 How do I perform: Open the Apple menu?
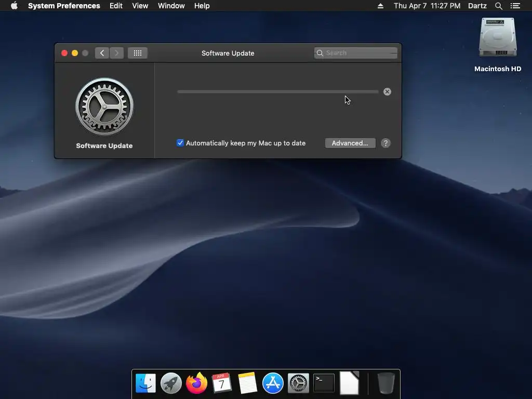coord(14,6)
